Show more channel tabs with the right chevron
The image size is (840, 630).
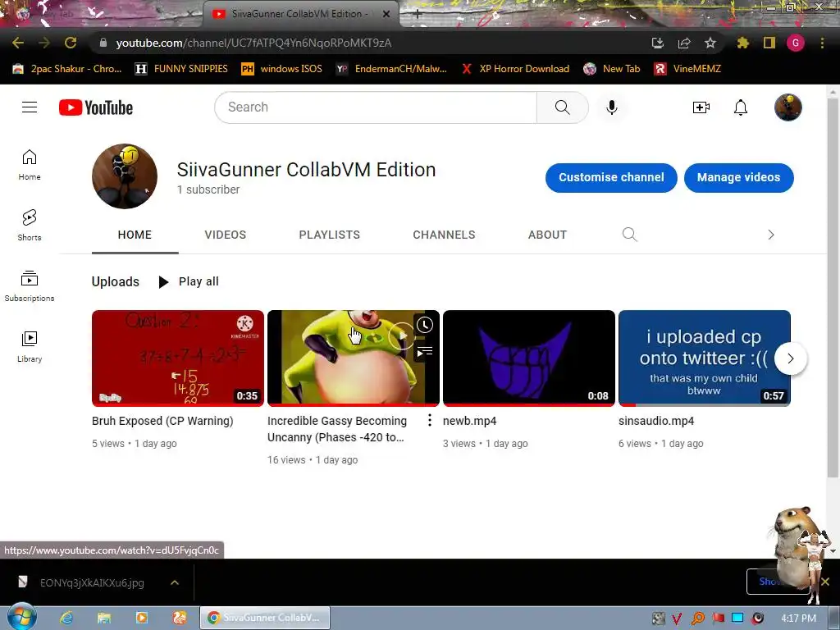click(x=771, y=235)
